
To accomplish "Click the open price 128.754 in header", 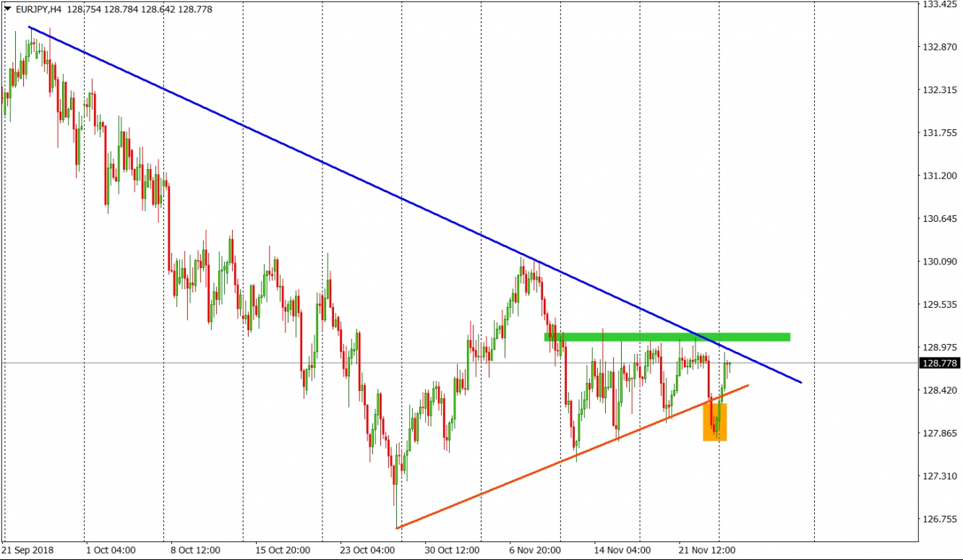I will pos(82,9).
